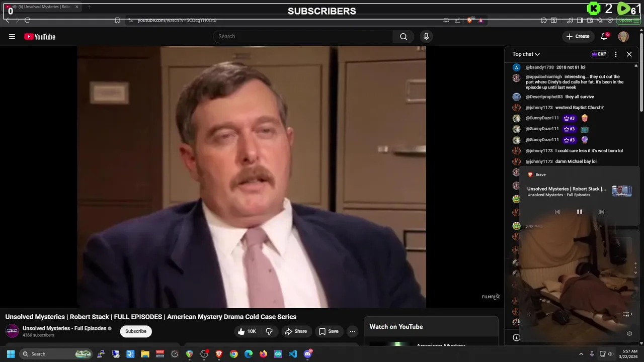
Task: Go back in browser history
Action: (8, 20)
